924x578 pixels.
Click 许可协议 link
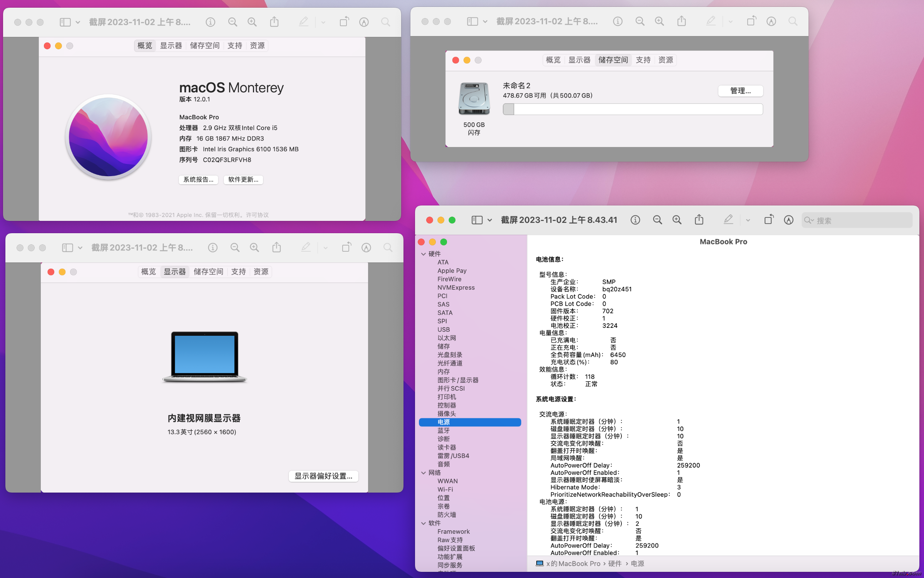point(257,215)
